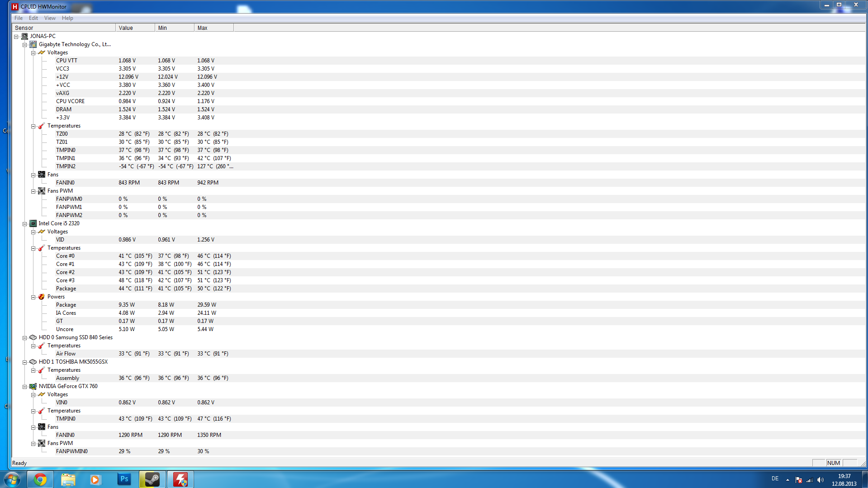Click the thermometer icon under NVIDIA GeForce

42,411
